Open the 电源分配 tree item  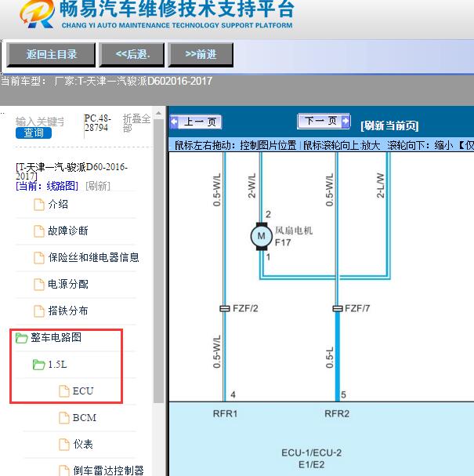pyautogui.click(x=68, y=285)
